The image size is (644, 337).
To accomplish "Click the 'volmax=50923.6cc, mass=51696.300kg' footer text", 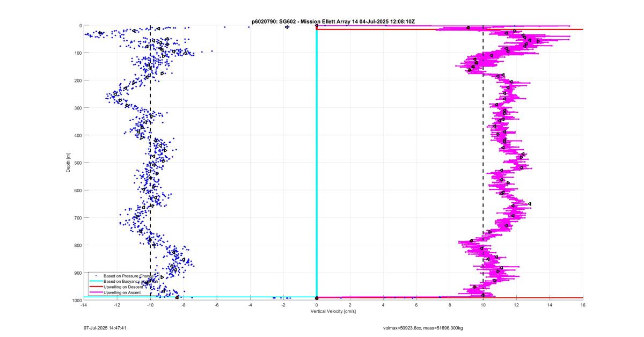I will tap(423, 327).
